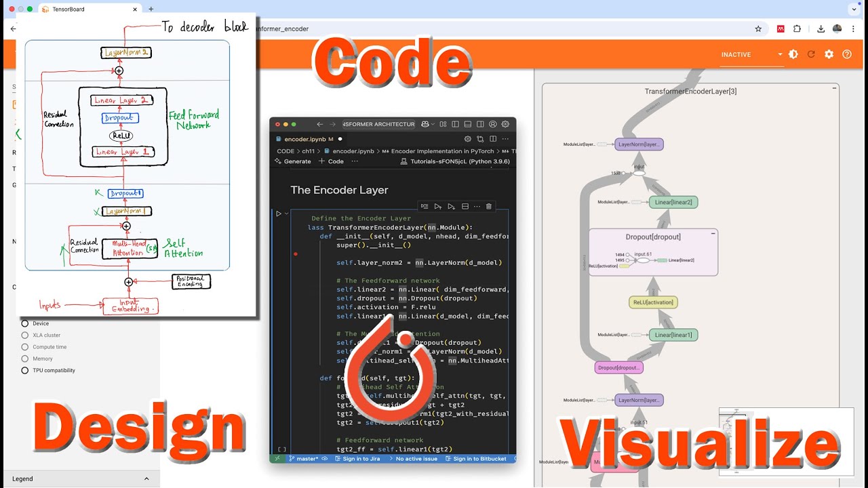The height and width of the screenshot is (488, 868).
Task: Open notebook diff icon in editor actions
Action: pyautogui.click(x=480, y=139)
